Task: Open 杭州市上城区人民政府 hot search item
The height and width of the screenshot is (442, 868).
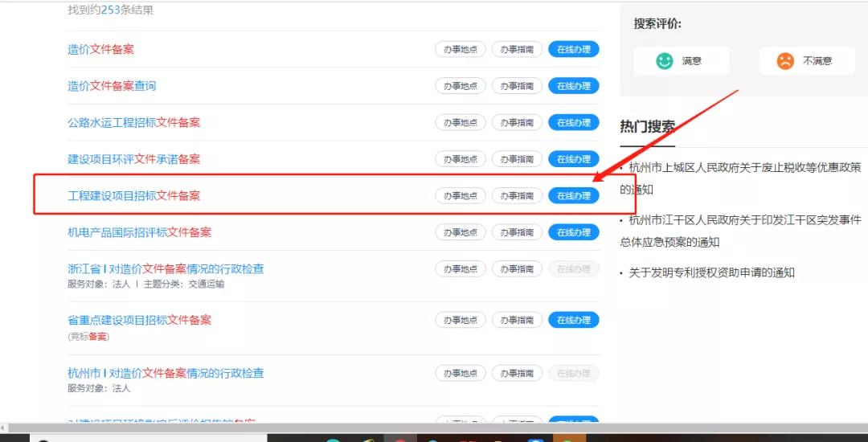Action: tap(741, 178)
